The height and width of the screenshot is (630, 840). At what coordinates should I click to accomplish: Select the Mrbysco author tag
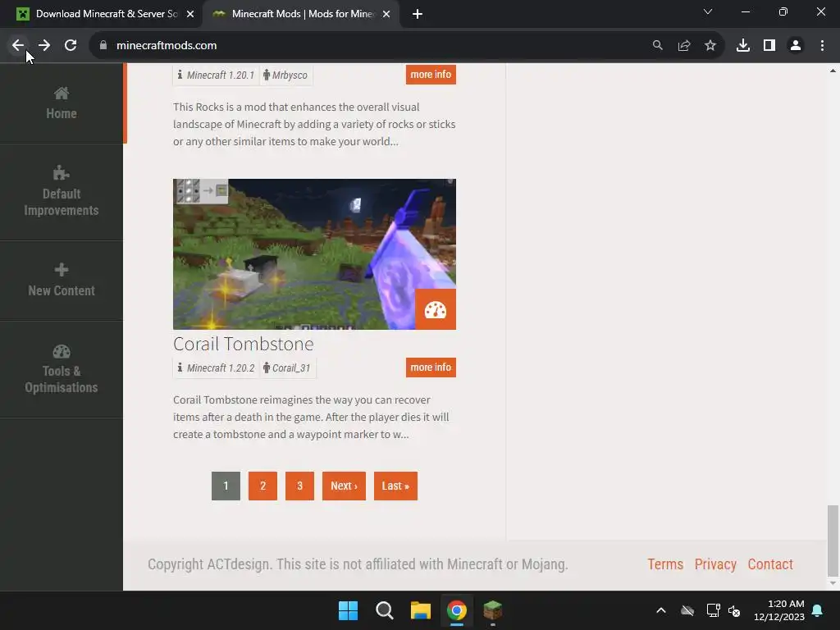(x=285, y=75)
